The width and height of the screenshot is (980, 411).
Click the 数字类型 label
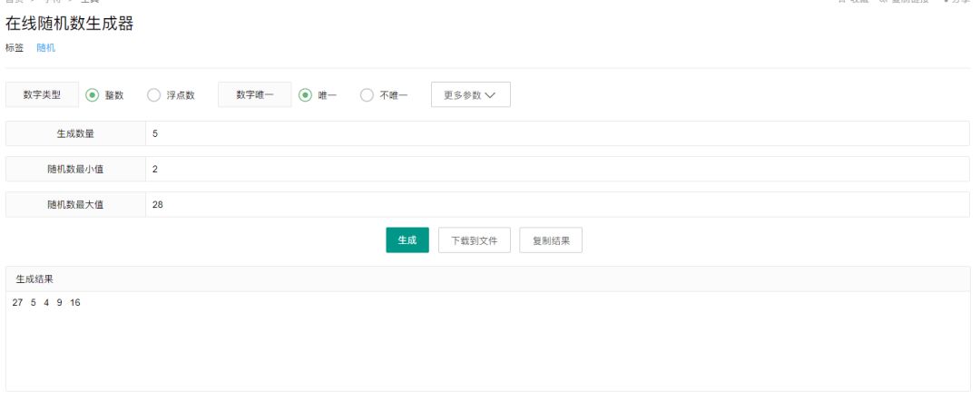coord(43,95)
